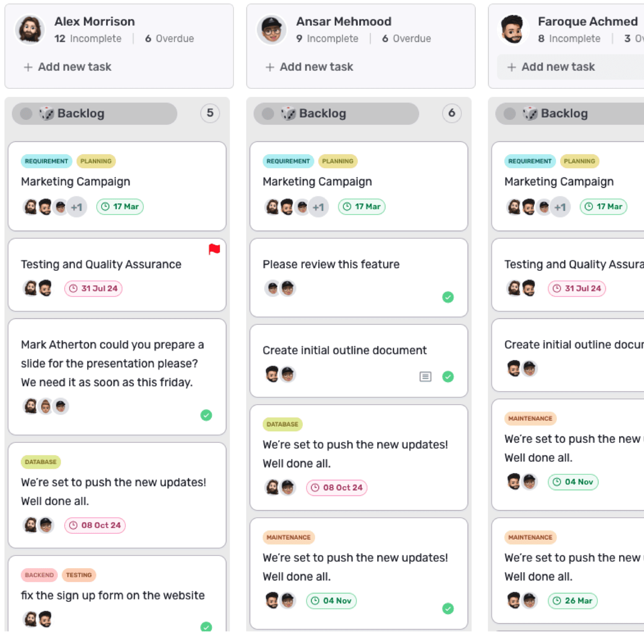Toggle completion check on Please review this feature
This screenshot has width=644, height=644.
(448, 297)
